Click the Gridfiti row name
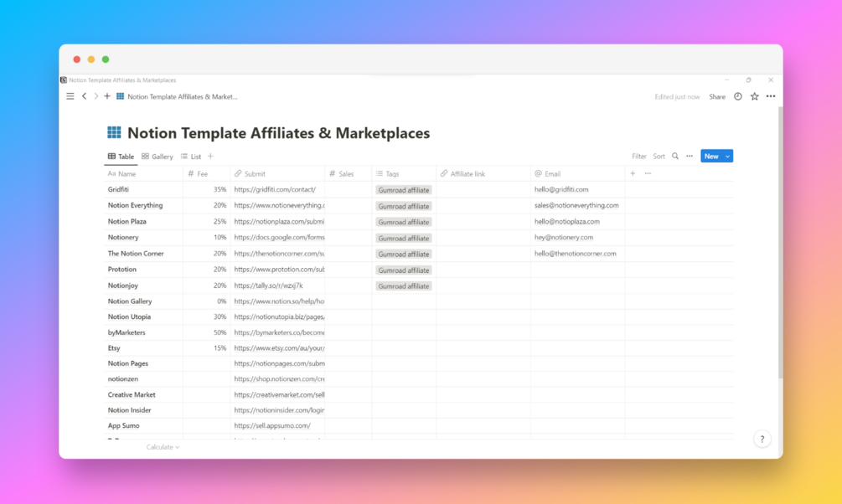842x504 pixels. coord(118,189)
